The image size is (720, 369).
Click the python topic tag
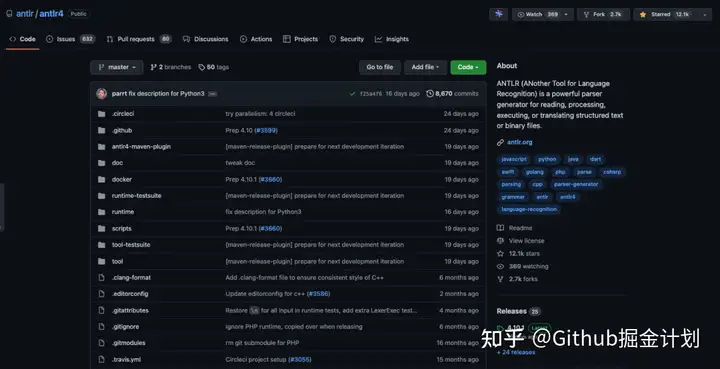[547, 159]
